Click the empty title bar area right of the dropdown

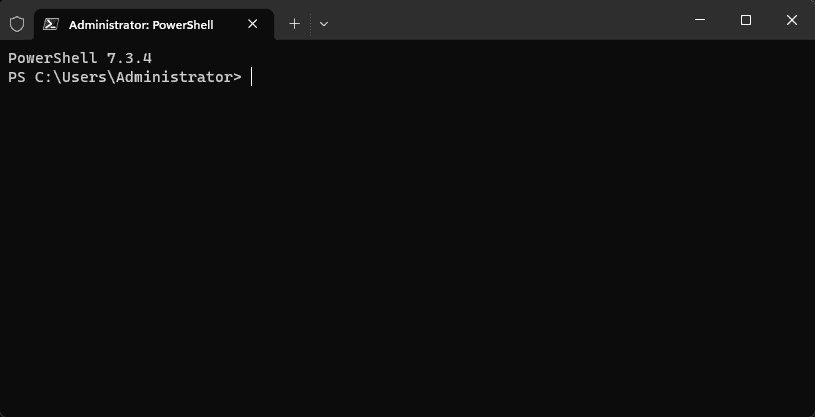pyautogui.click(x=500, y=22)
